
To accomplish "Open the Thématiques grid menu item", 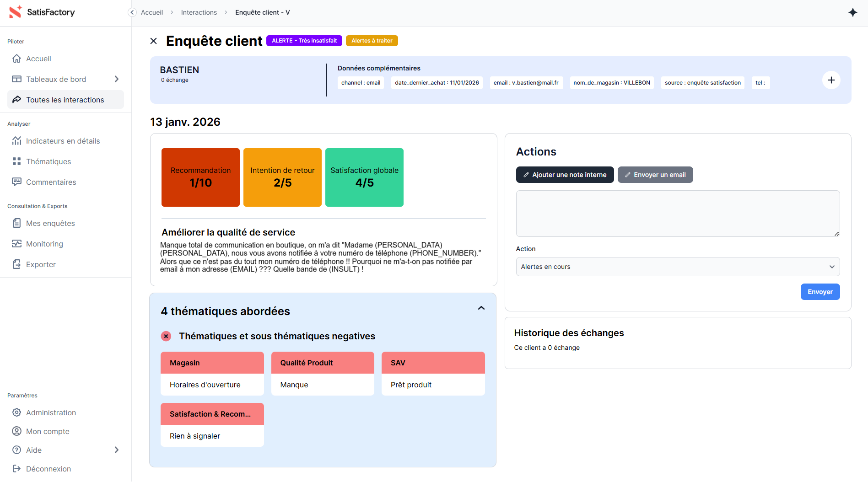I will (49, 161).
